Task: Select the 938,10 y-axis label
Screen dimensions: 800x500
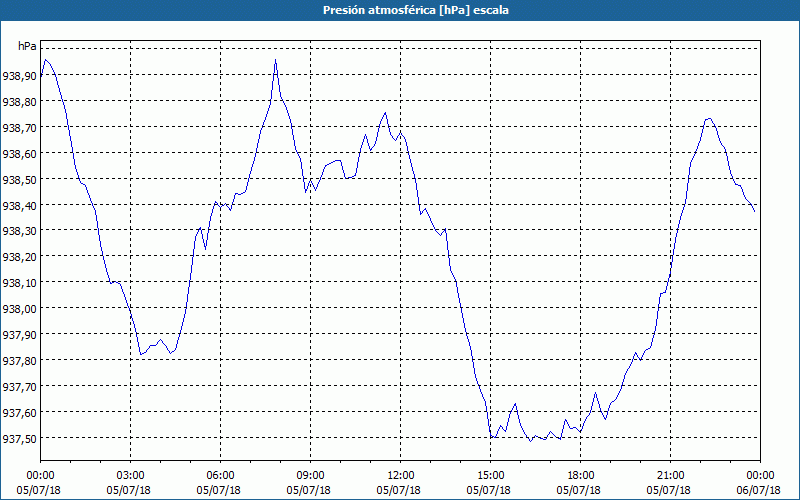Action: click(19, 283)
